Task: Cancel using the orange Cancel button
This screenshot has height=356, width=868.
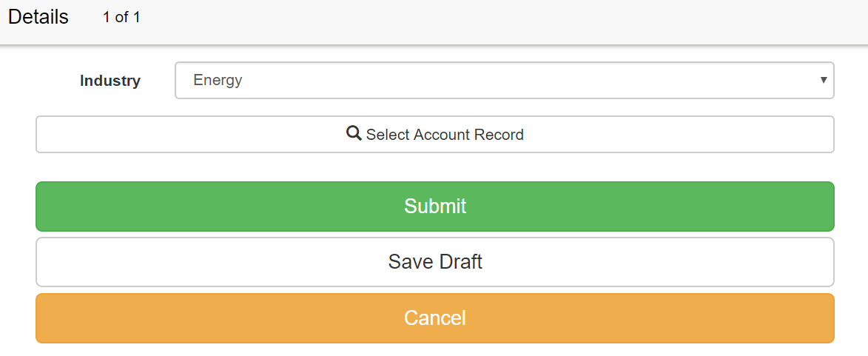Action: click(434, 318)
